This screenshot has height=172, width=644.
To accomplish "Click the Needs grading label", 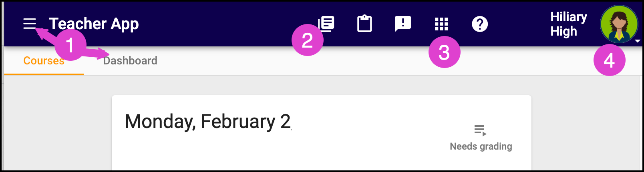I will [x=481, y=146].
